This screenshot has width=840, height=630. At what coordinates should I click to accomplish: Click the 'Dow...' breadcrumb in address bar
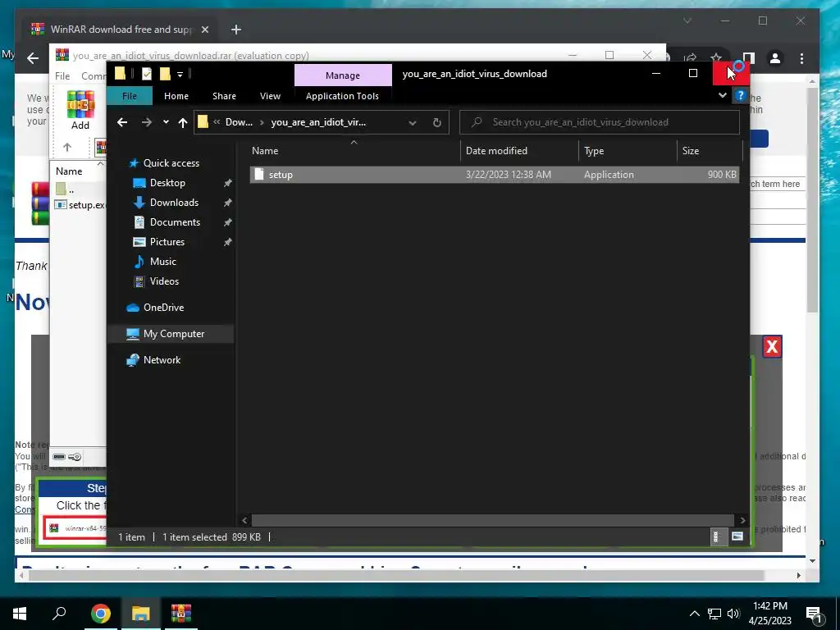[x=239, y=122]
